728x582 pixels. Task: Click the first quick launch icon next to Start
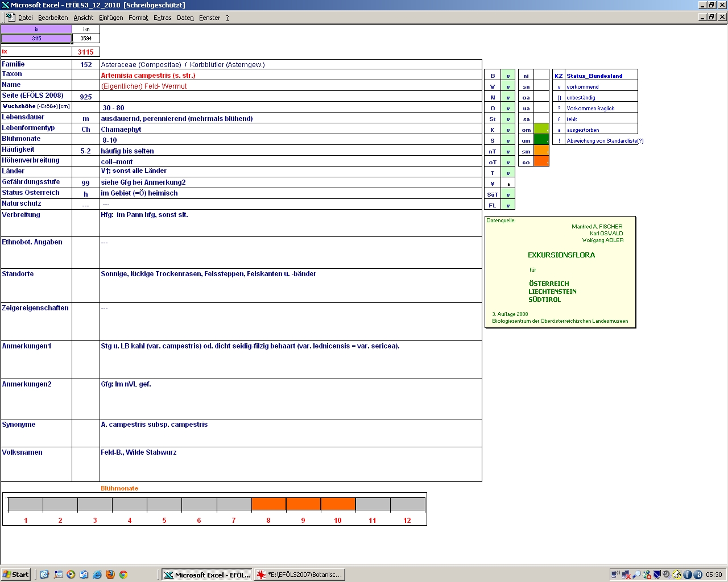click(x=44, y=575)
